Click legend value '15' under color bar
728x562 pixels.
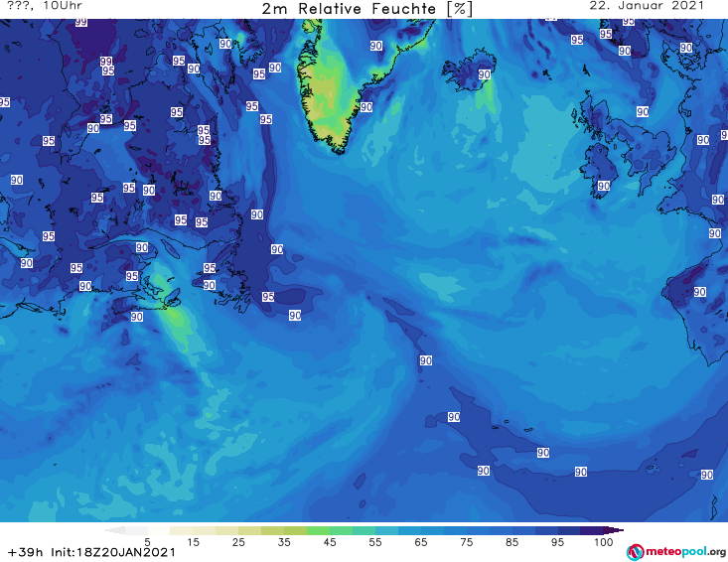point(193,541)
